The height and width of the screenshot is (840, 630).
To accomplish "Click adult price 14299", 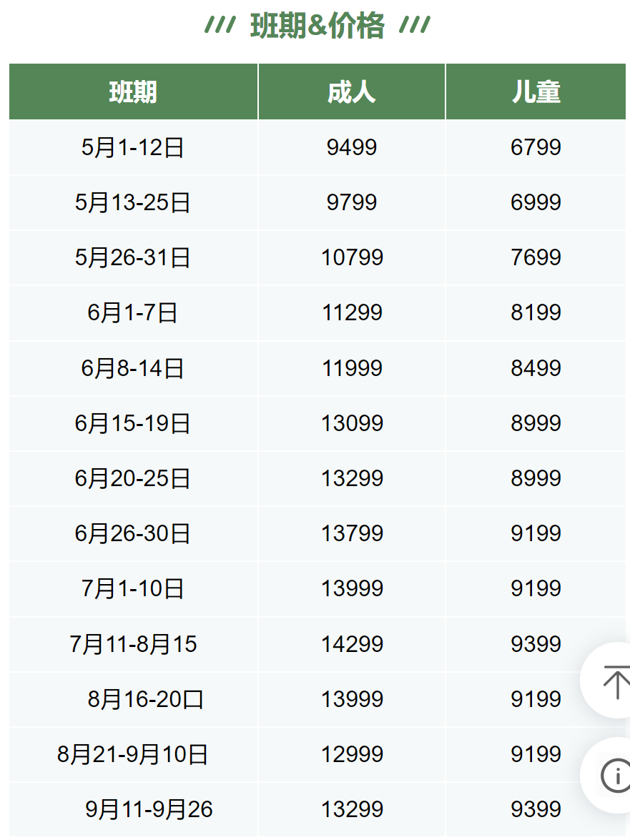I will pos(351,644).
